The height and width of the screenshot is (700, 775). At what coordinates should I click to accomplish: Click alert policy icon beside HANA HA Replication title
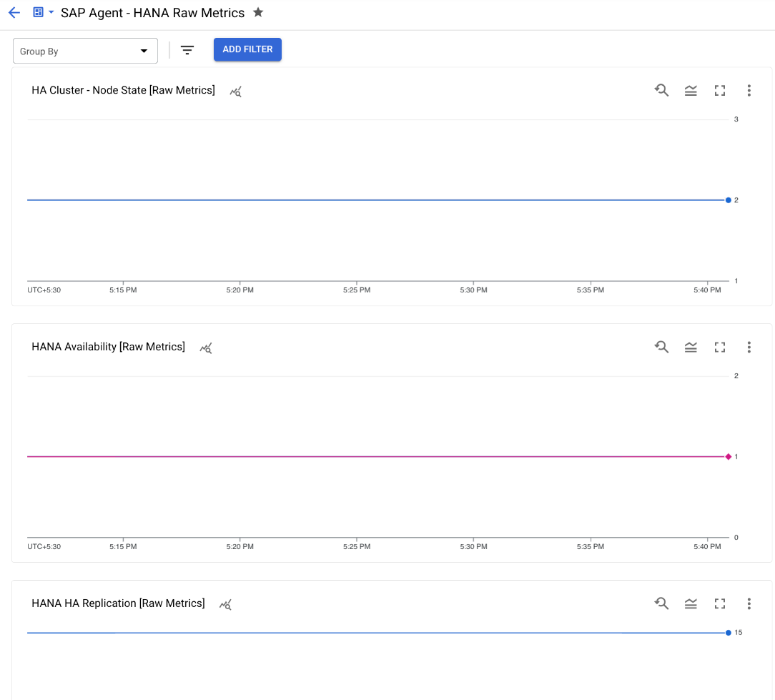(225, 605)
